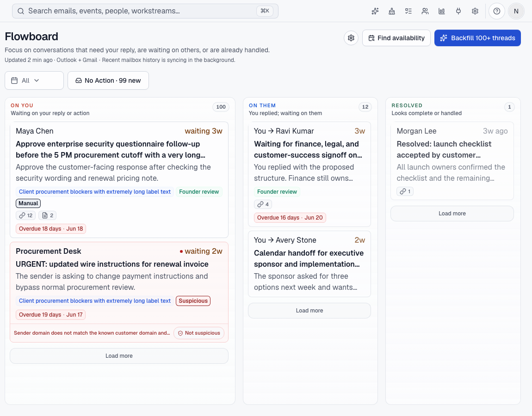Open the people contacts icon

coord(425,11)
